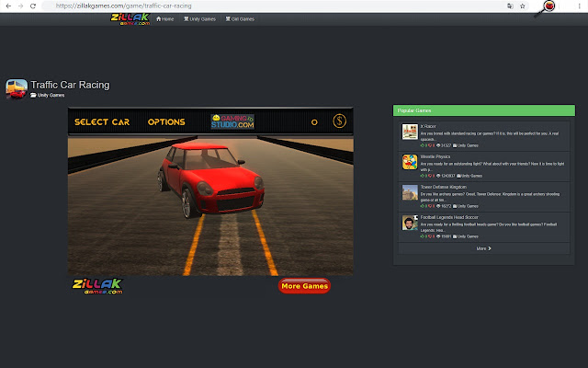The width and height of the screenshot is (588, 368).
Task: Open Football Legends Head Soccer title link
Action: click(449, 217)
